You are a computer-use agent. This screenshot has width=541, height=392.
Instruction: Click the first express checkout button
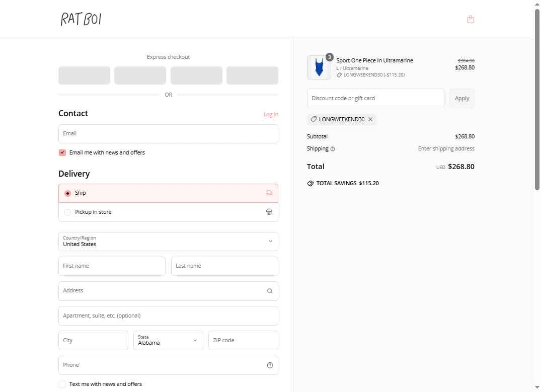(84, 75)
